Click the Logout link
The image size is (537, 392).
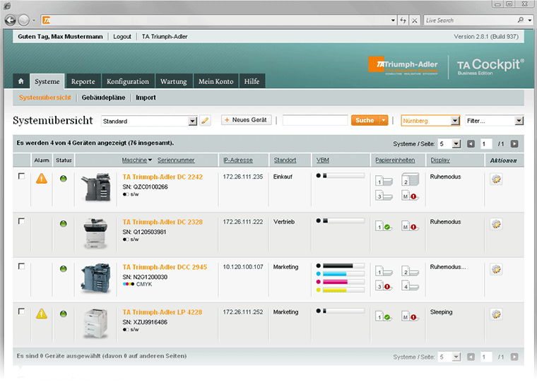(x=122, y=37)
